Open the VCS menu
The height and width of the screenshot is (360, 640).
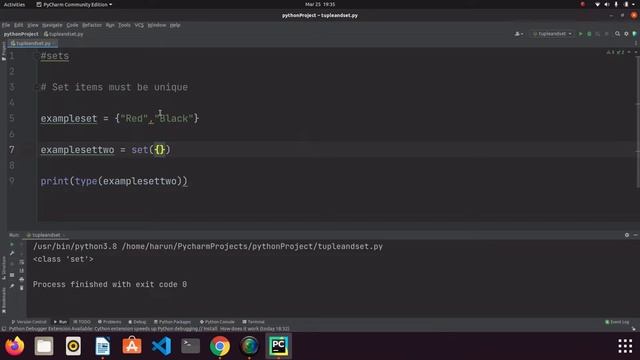139,25
